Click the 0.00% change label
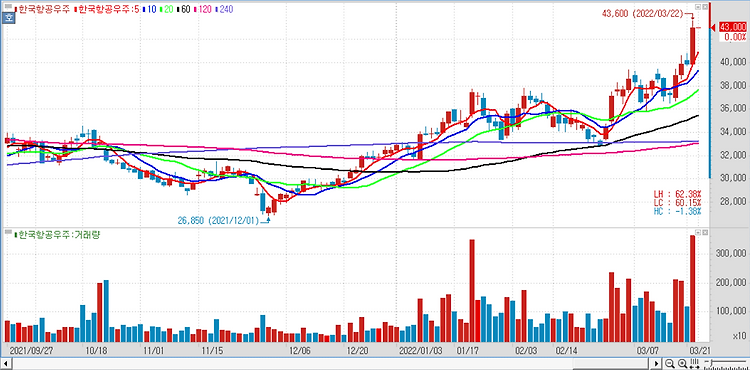The width and height of the screenshot is (750, 370). [735, 37]
